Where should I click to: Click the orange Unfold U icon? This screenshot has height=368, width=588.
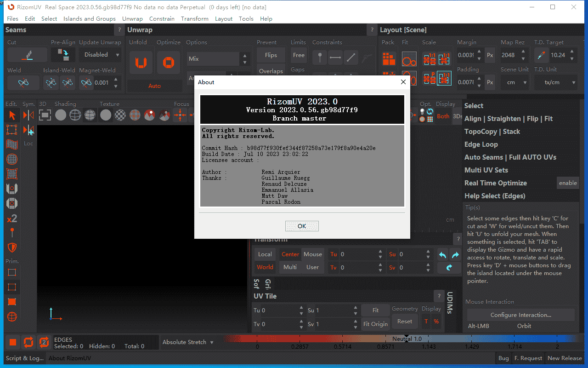141,63
